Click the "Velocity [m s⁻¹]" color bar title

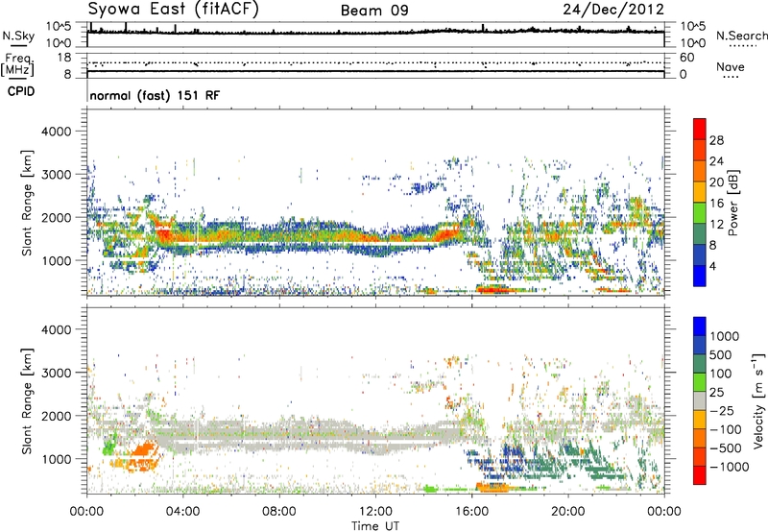[x=758, y=400]
